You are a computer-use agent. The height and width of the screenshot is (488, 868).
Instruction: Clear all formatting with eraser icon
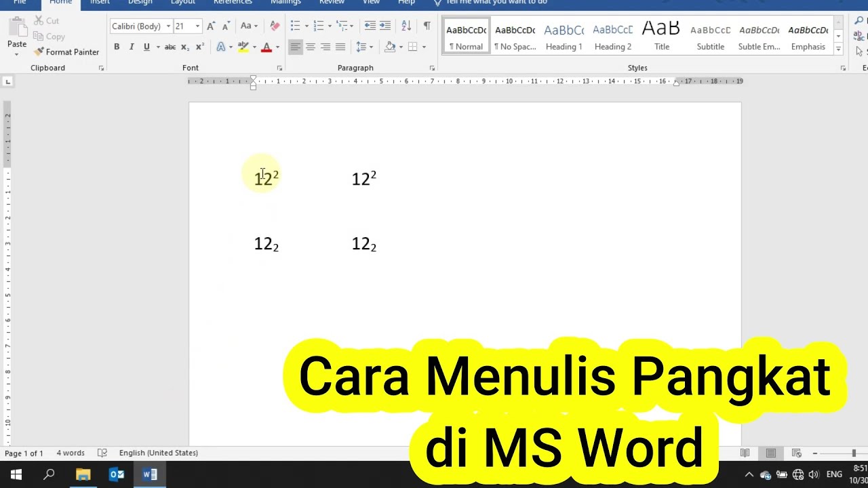tap(275, 26)
